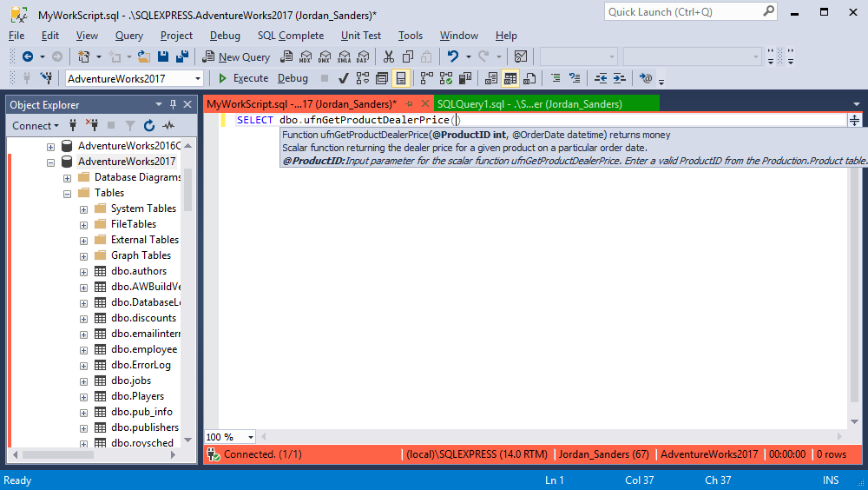868x490 pixels.
Task: Click the New Project icon
Action: click(x=83, y=56)
